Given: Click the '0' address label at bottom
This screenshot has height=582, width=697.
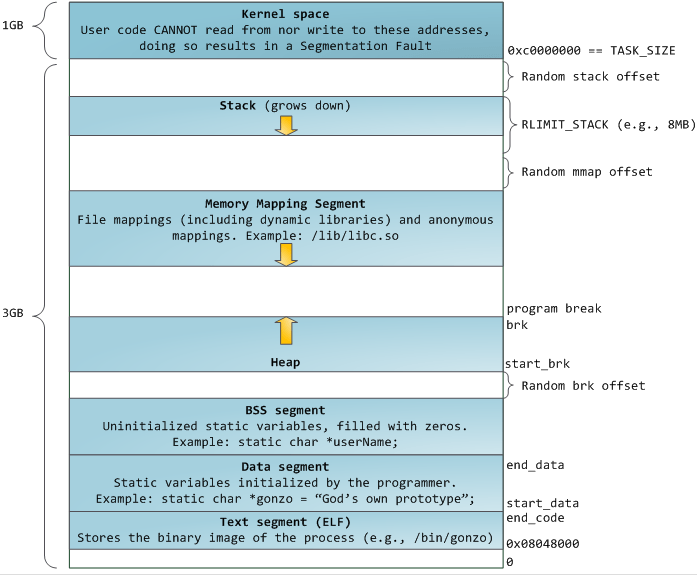Looking at the screenshot, I should pos(510,562).
